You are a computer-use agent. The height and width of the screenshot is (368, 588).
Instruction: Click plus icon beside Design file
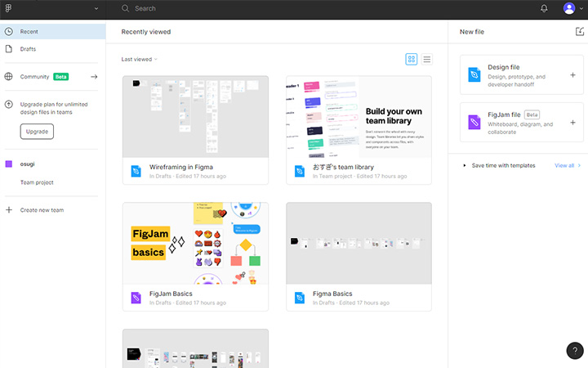point(572,74)
